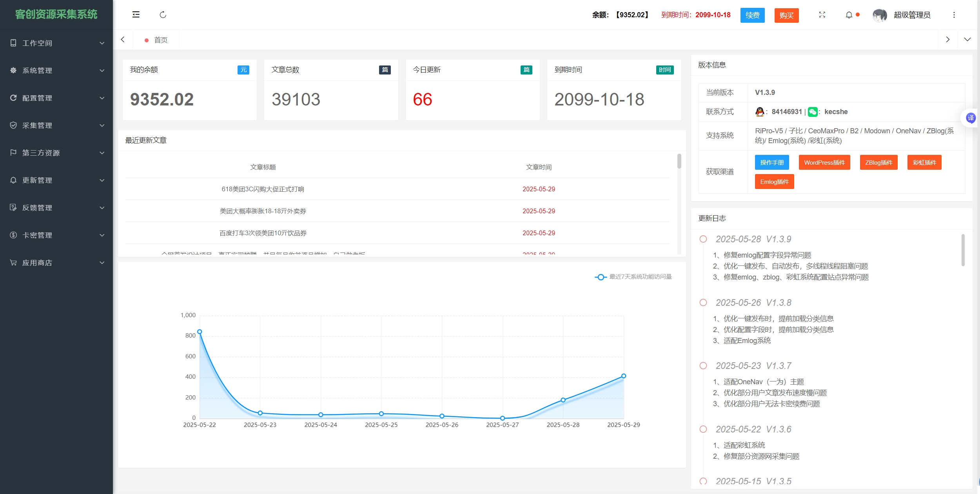980x494 pixels.
Task: Click the QQ penguin contact icon
Action: pos(760,112)
